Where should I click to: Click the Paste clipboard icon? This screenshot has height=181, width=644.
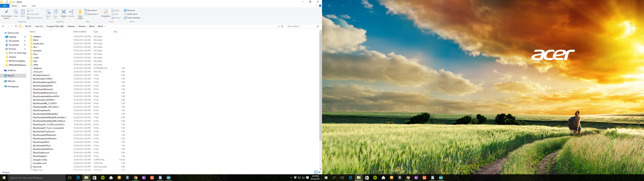(23, 13)
